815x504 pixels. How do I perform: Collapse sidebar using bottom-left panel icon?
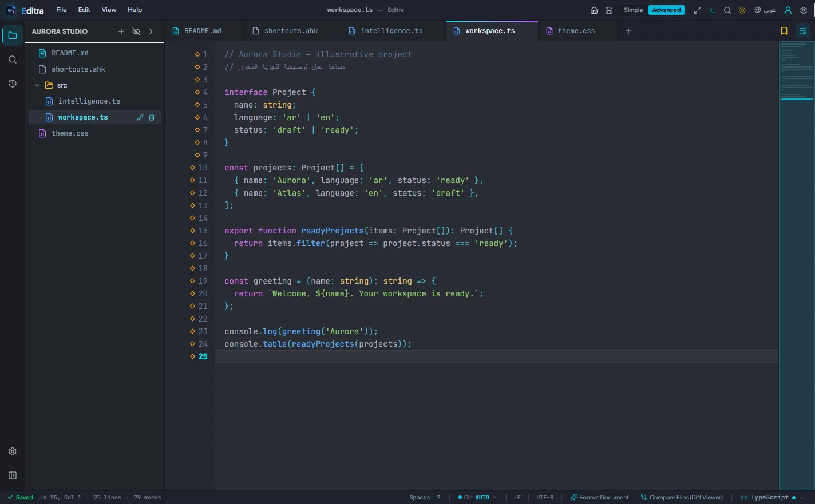point(13,475)
